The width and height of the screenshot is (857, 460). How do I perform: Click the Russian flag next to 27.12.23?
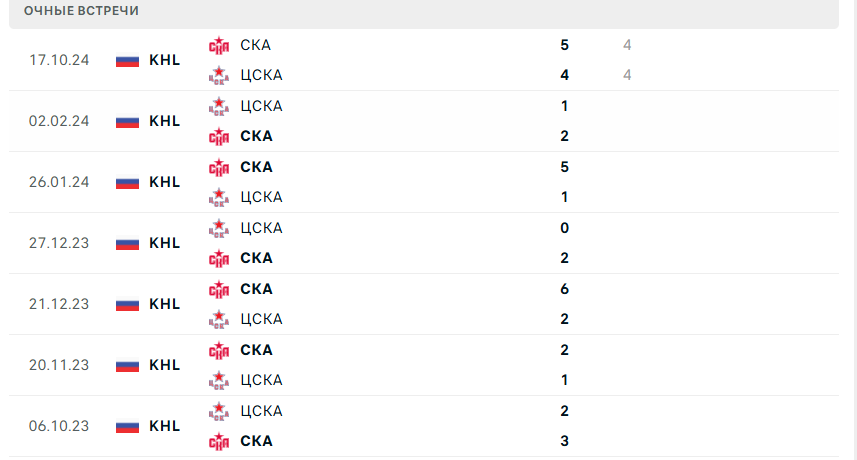click(x=127, y=243)
